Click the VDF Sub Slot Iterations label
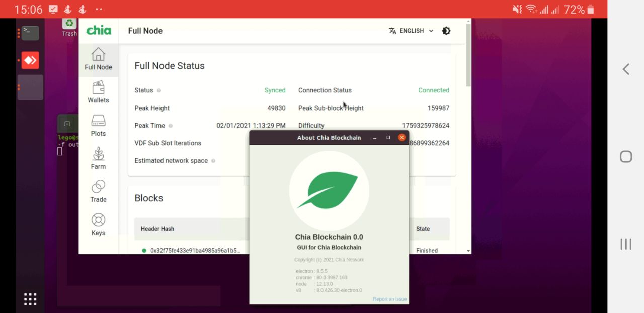Screen dimensions: 644x313 [168, 143]
